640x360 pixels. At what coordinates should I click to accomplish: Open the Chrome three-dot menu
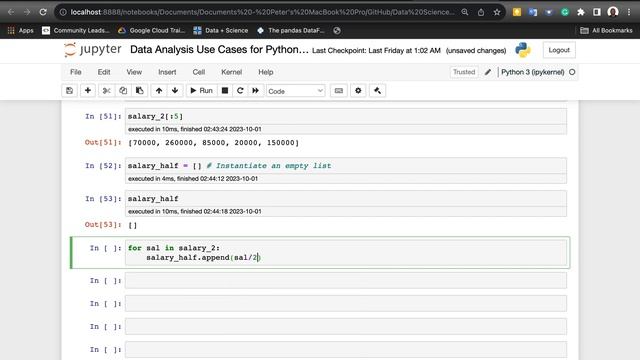click(x=629, y=12)
